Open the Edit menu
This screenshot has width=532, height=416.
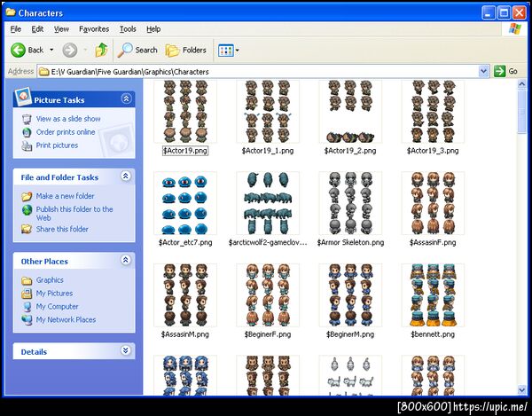pos(37,29)
